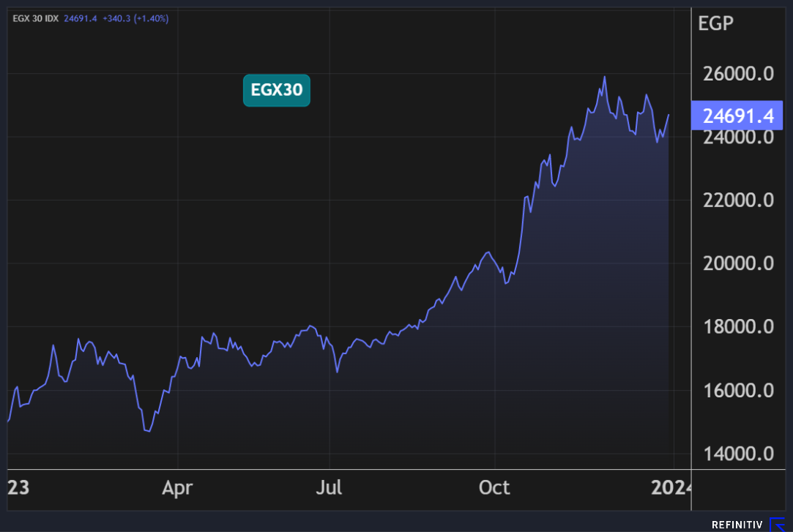Click the 23 year label on time axis
The height and width of the screenshot is (532, 793).
(x=18, y=487)
